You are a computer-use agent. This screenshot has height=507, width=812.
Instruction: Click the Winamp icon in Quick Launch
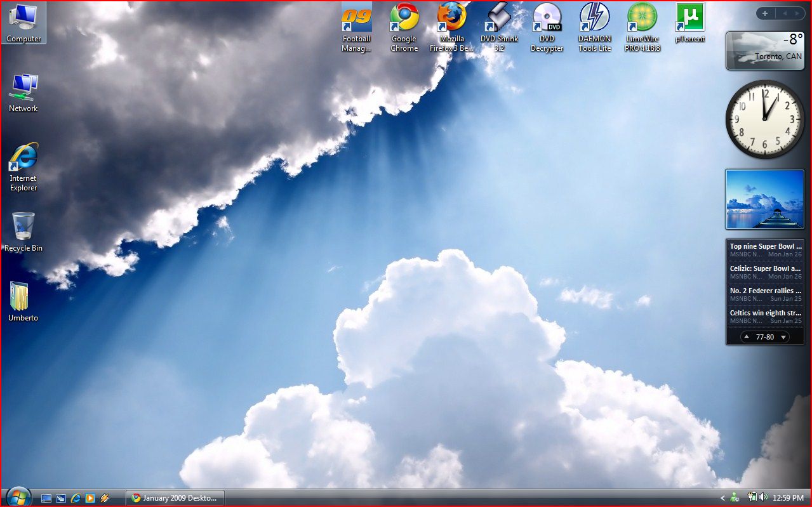pos(105,498)
